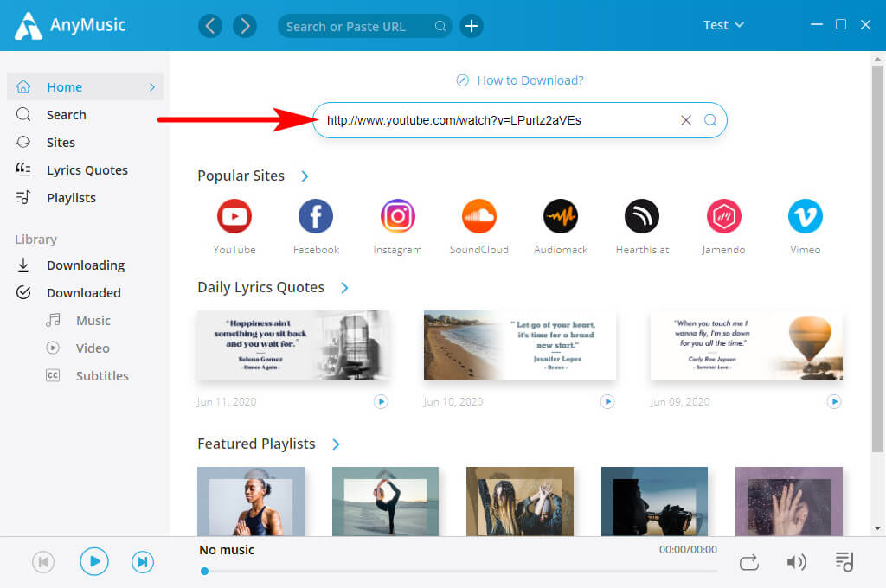The width and height of the screenshot is (886, 588).
Task: Play the Jun 10 lyrics quote
Action: click(x=607, y=401)
